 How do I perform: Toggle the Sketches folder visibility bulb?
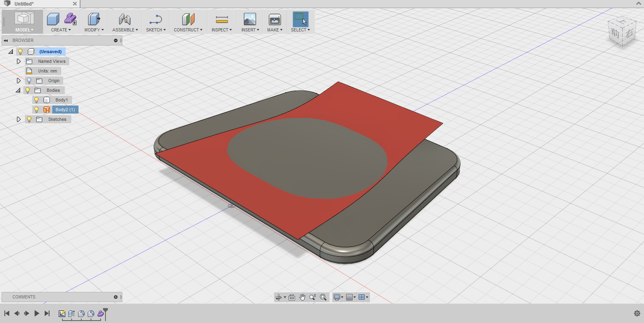tap(29, 119)
